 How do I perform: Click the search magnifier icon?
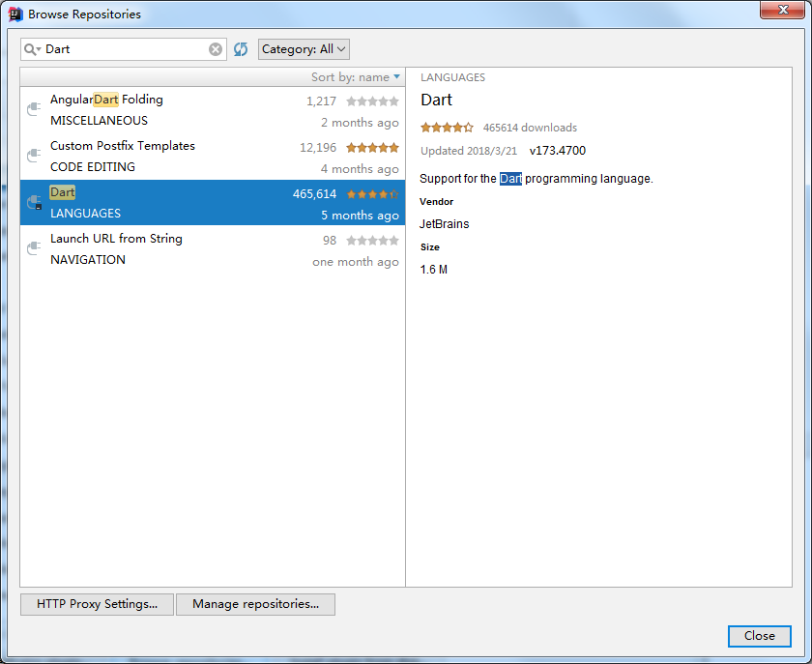coord(30,49)
